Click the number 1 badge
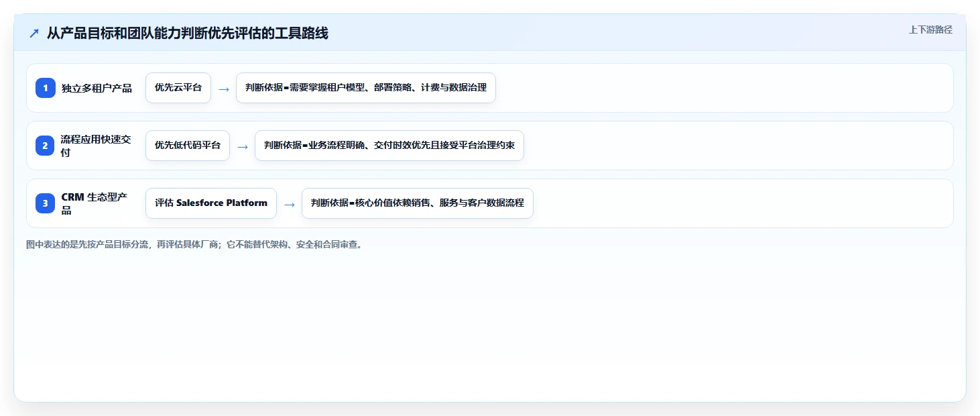 46,88
